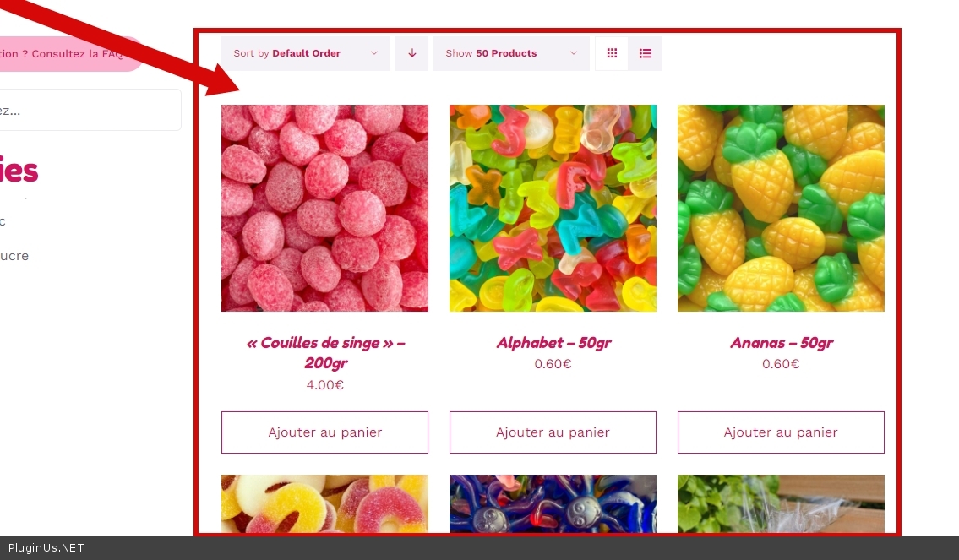Add Alphabet 50gr to cart
This screenshot has height=560, width=959.
coord(553,432)
